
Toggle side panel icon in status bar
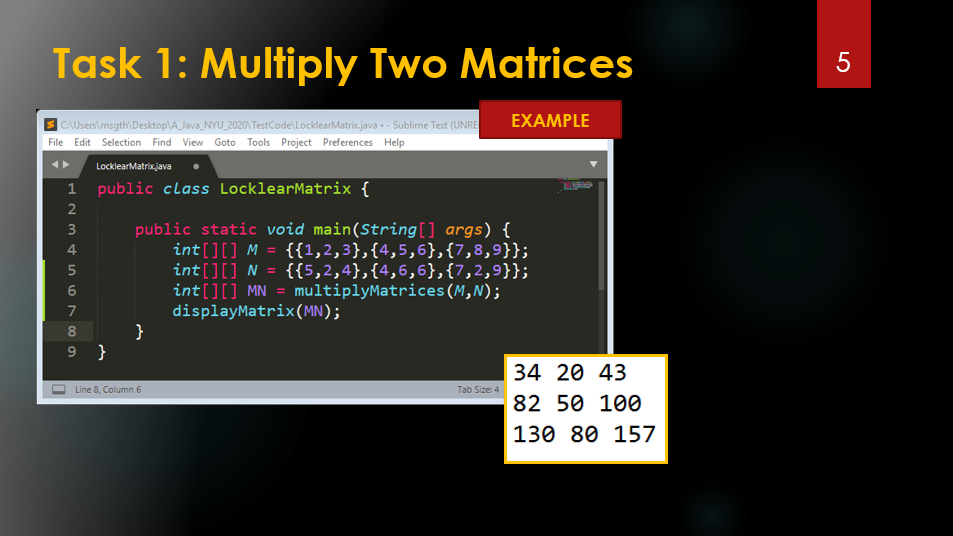tap(59, 390)
